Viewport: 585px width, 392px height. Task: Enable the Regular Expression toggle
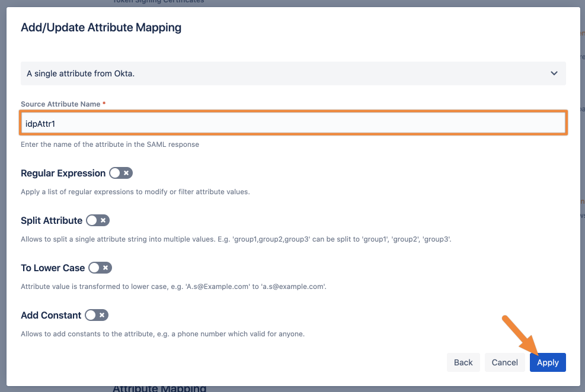[120, 173]
